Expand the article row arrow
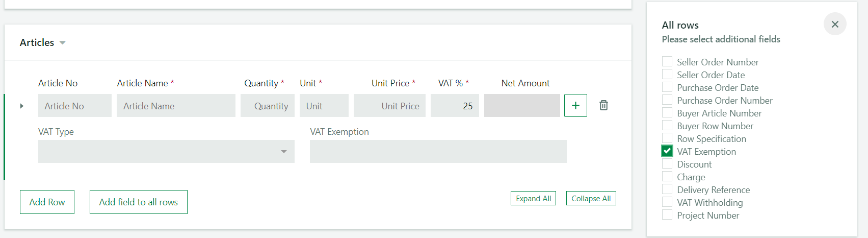The width and height of the screenshot is (868, 238). 22,106
